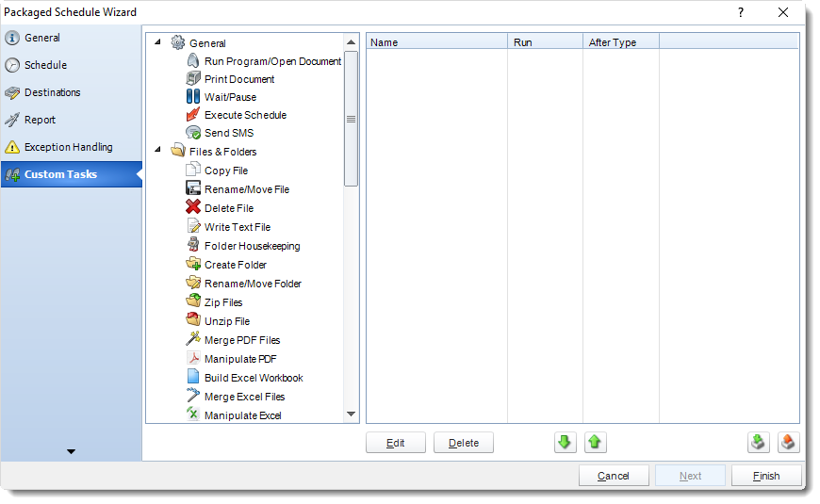Image resolution: width=820 pixels, height=504 pixels.
Task: Select the Custom Tasks step
Action: coord(71,174)
